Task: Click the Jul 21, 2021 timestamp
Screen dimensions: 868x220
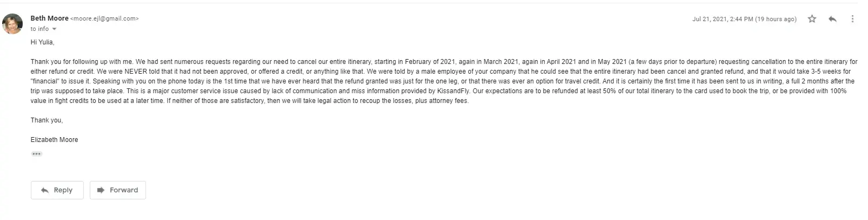Action: click(x=722, y=19)
